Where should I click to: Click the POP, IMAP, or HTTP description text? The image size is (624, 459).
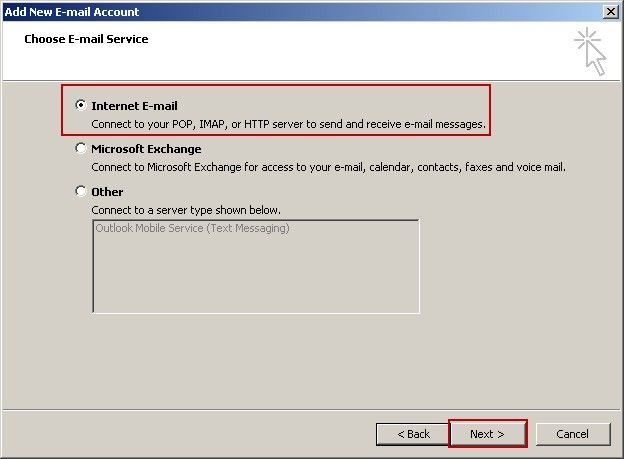[x=288, y=124]
